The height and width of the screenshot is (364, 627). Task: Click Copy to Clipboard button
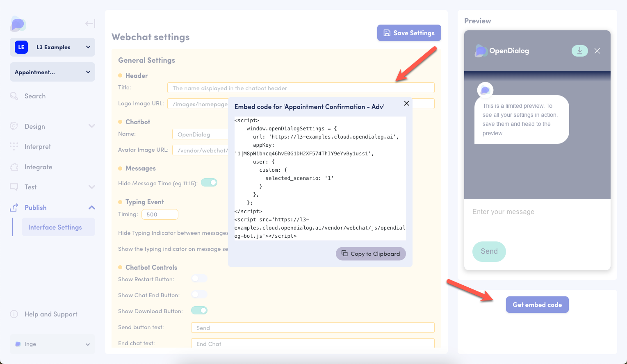click(371, 254)
